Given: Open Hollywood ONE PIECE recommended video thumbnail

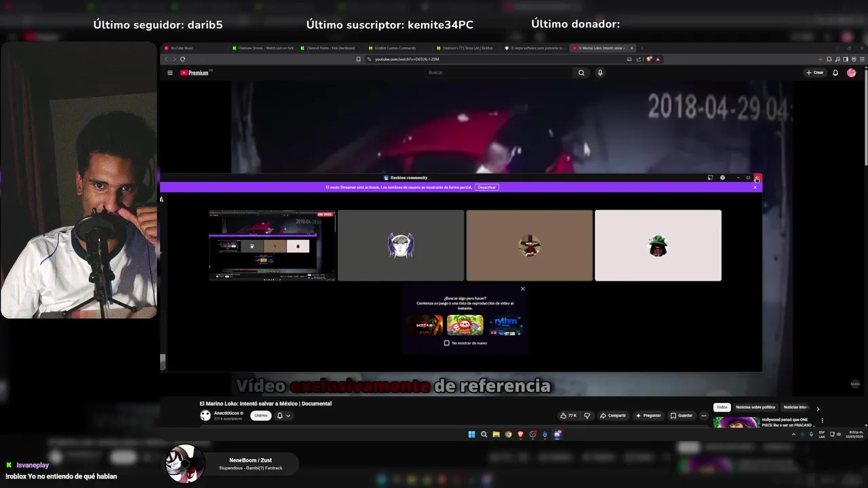Looking at the screenshot, I should pyautogui.click(x=735, y=422).
